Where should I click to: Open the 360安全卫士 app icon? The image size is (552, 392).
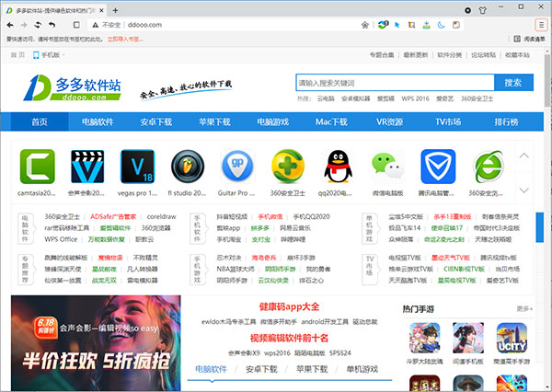(288, 167)
